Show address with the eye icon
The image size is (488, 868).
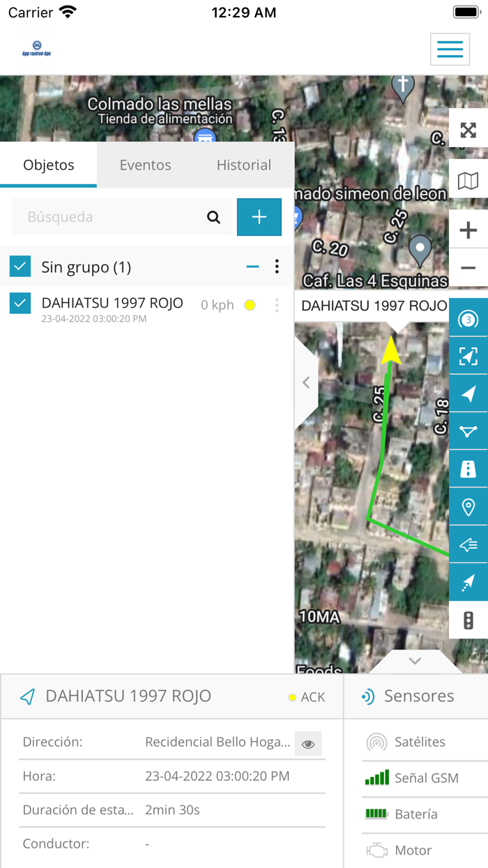tap(308, 744)
